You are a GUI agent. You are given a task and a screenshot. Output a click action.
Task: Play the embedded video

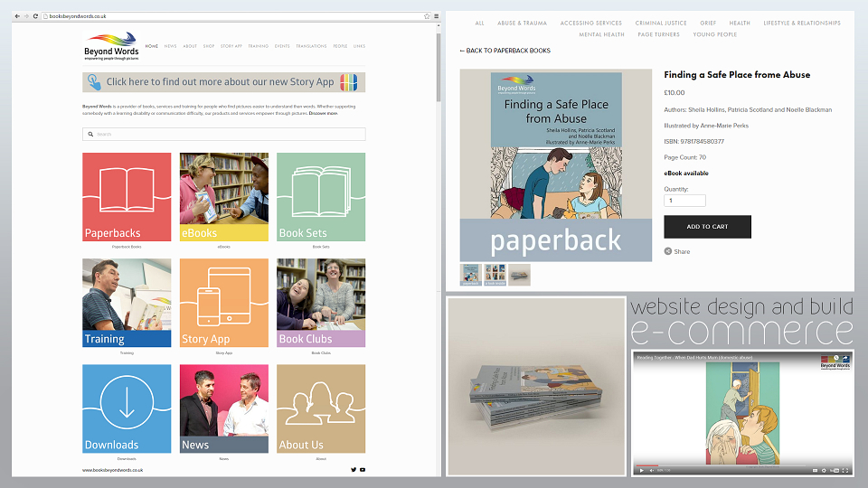641,470
